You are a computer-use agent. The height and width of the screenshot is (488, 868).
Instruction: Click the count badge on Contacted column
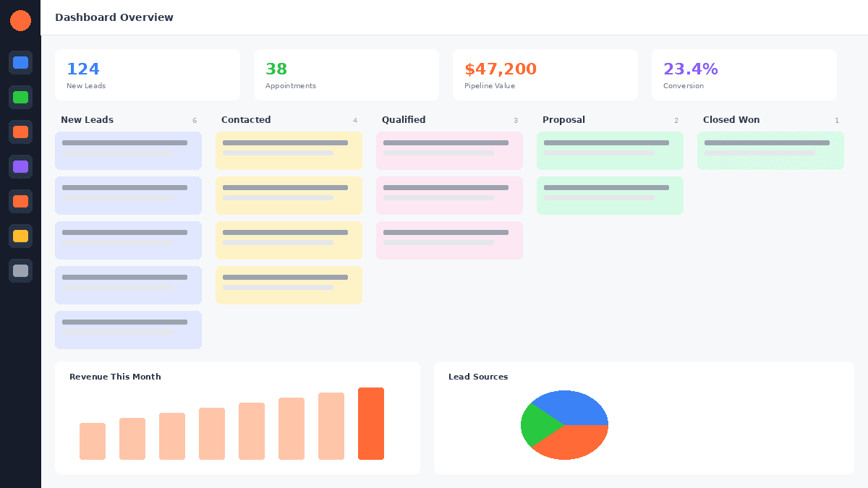coord(355,120)
